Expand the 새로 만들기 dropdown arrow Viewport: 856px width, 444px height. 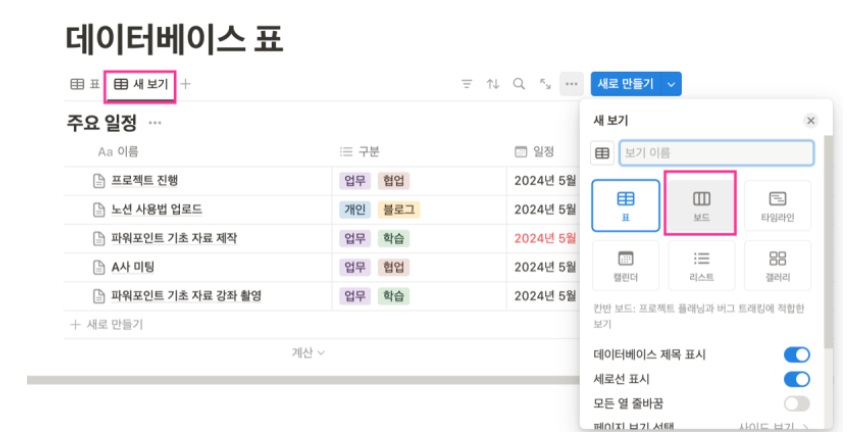point(671,84)
